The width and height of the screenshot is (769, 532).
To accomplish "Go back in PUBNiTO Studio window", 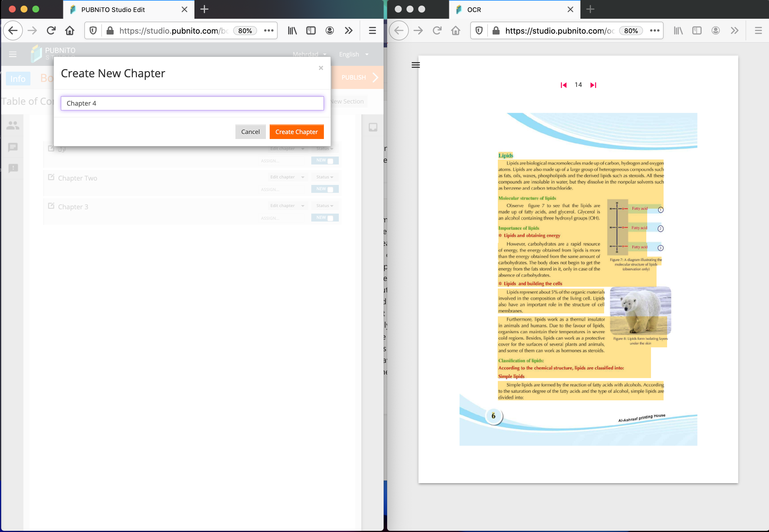I will click(x=13, y=31).
